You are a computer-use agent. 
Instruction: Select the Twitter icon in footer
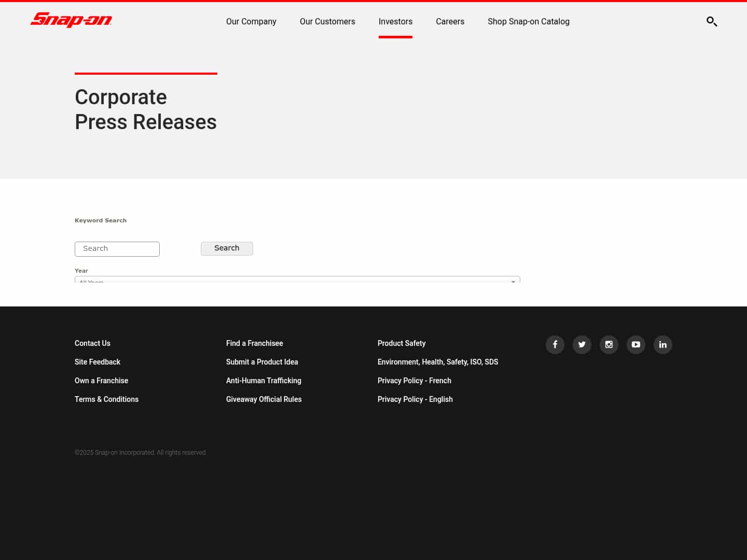(x=582, y=345)
